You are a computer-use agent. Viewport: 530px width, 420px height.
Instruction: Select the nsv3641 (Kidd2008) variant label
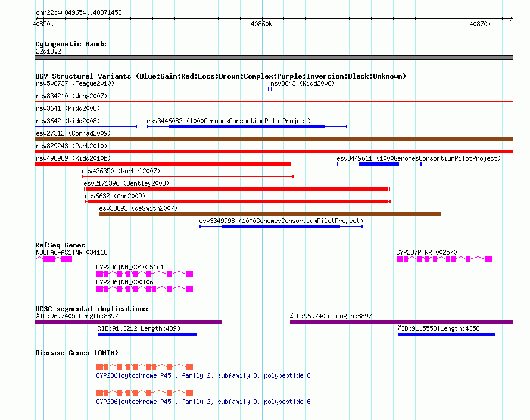pyautogui.click(x=68, y=108)
